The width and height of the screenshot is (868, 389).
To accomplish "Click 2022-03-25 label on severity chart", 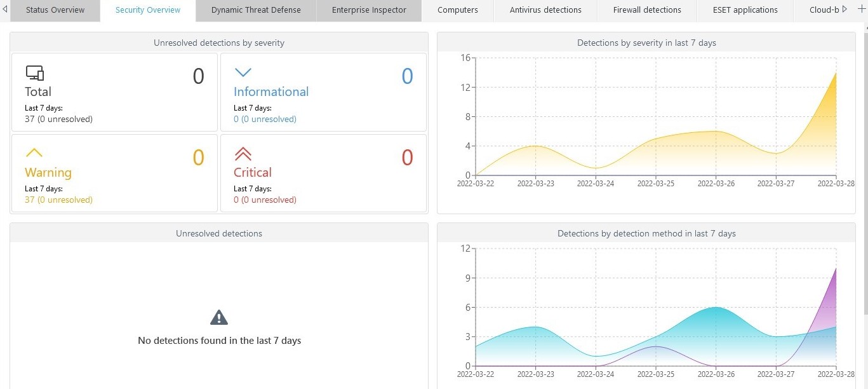I will pos(656,184).
